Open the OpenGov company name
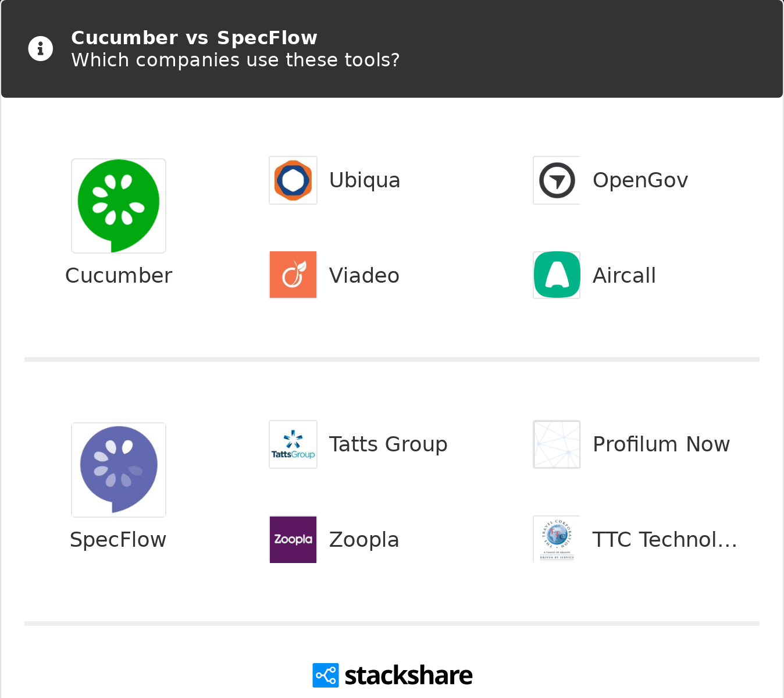784x698 pixels. click(x=640, y=180)
